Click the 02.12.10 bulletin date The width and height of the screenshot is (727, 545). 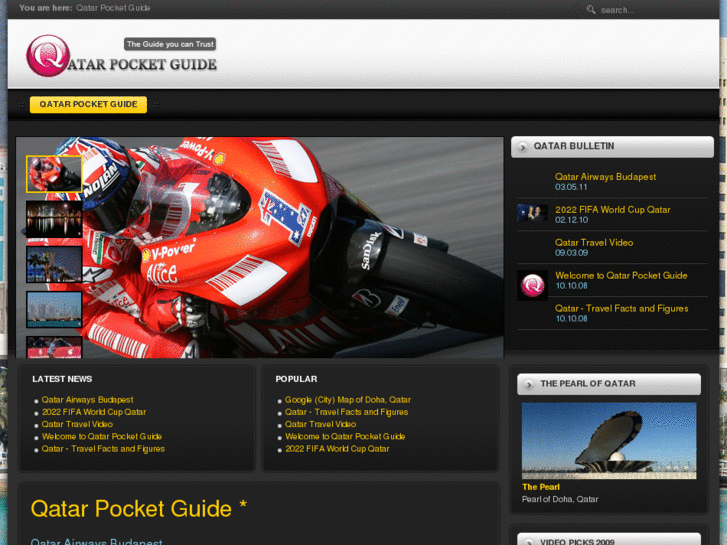[x=571, y=220]
